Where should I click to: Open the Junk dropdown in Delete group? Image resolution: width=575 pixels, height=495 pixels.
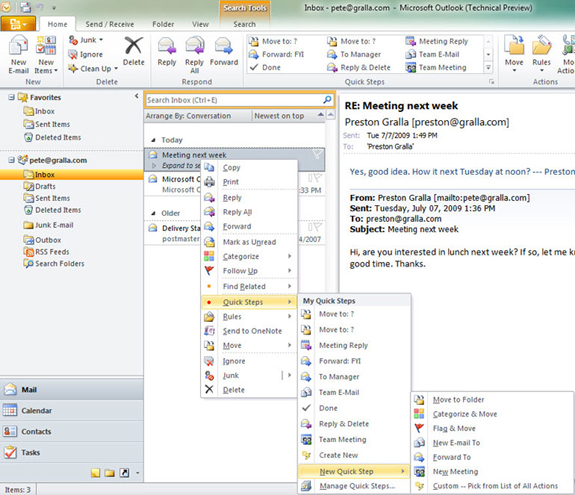[x=86, y=40]
